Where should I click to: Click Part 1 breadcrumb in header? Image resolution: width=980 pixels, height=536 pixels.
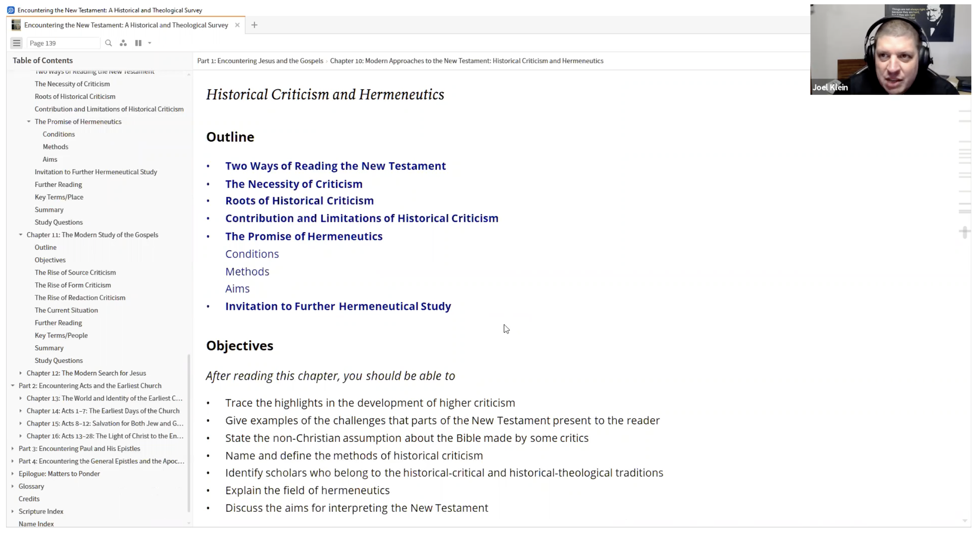260,61
